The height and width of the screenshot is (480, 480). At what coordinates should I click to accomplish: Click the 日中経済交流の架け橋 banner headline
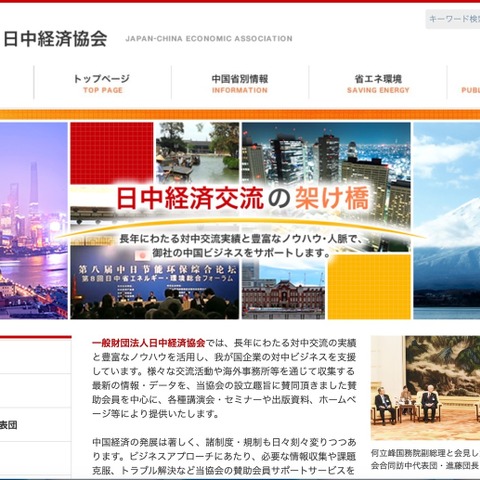pos(243,199)
